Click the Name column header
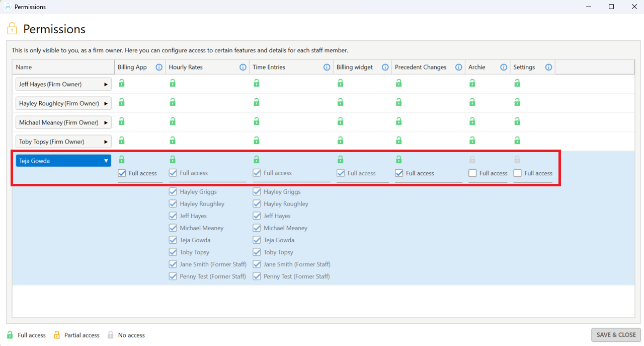 pos(24,67)
